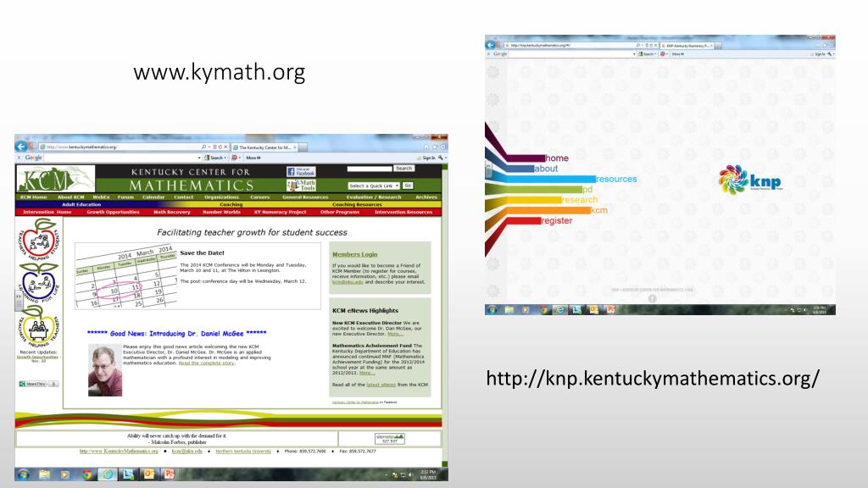Open 'Adult Education' navigation bar item
Viewport: 868px width, 488px height.
(81, 204)
